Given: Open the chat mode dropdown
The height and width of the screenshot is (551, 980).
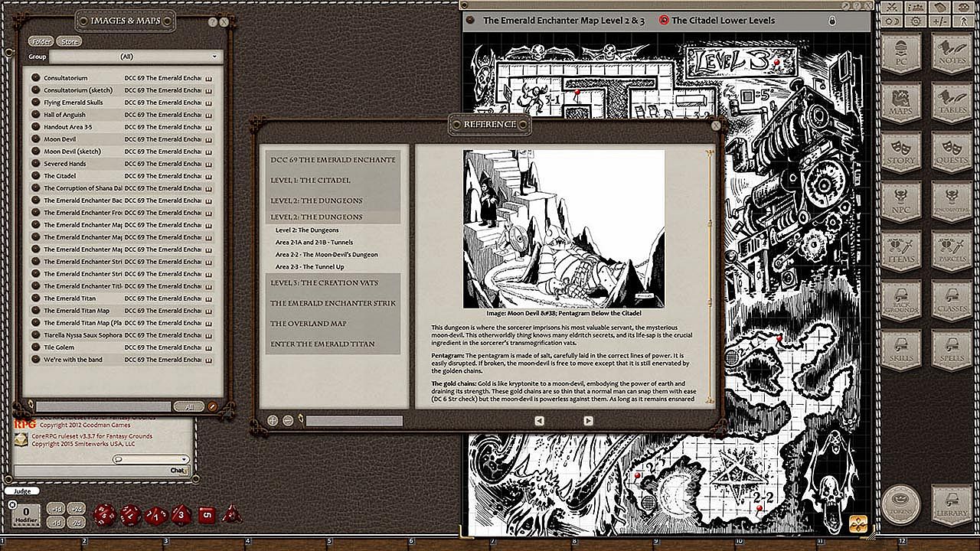Looking at the screenshot, I should 140,459.
